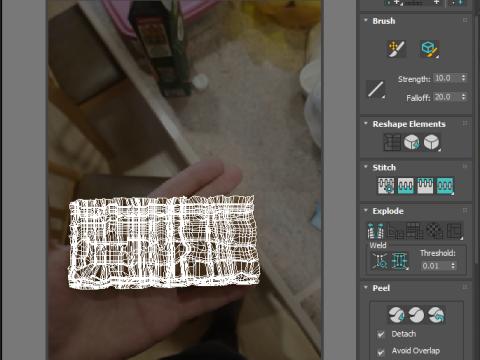Activate the Target Weld tool
480x360 pixels.
click(380, 261)
